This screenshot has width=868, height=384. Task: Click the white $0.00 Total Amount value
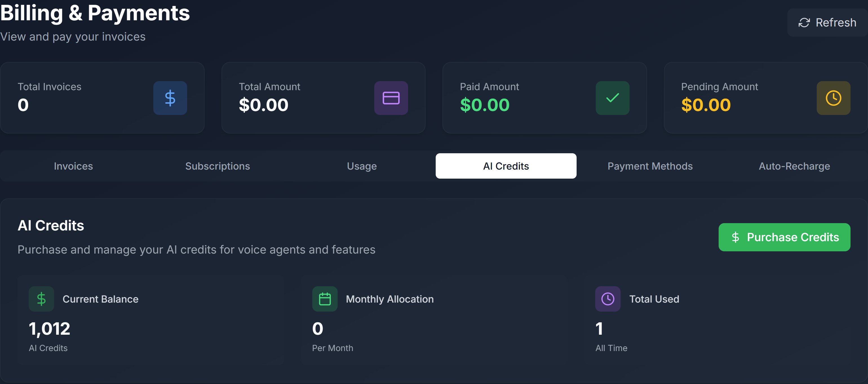pos(263,105)
